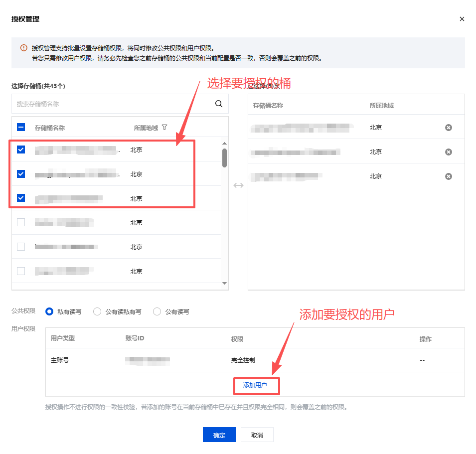Focus the 搜索存储桶名称 search field

[x=112, y=104]
